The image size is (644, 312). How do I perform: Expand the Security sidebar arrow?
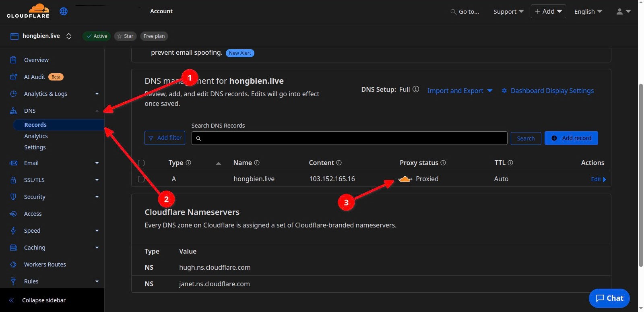point(97,197)
